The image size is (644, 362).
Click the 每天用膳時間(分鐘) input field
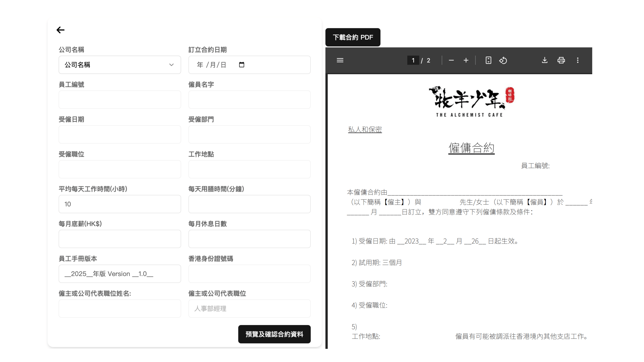coord(250,204)
